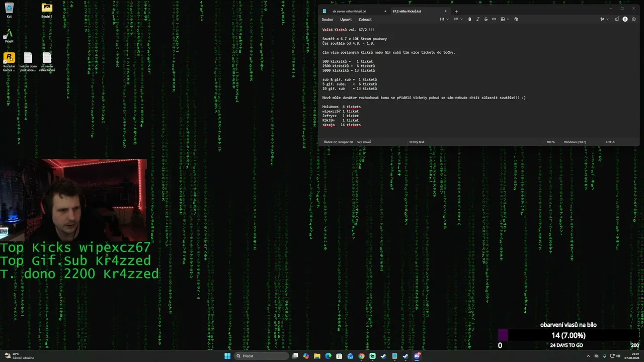Toggle italic formatting in Notepad
644x362 pixels.
click(477, 19)
